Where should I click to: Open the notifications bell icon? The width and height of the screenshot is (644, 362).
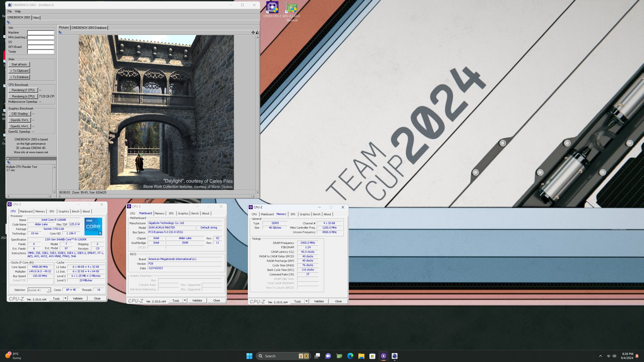click(637, 356)
